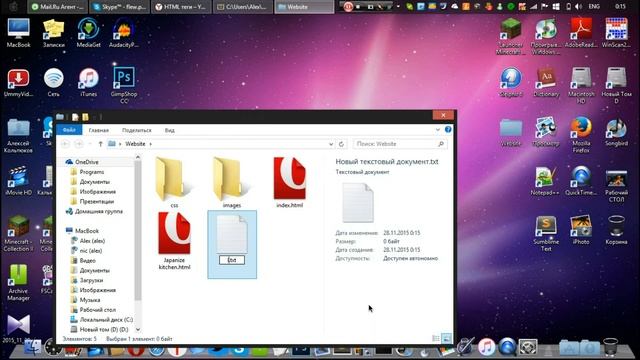Select the Japanize kitchen.html file
640x360 pixels.
pyautogui.click(x=174, y=241)
